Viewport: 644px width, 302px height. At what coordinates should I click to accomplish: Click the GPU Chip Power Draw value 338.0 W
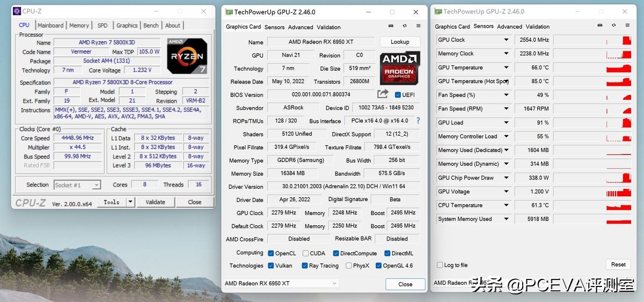tap(532, 178)
